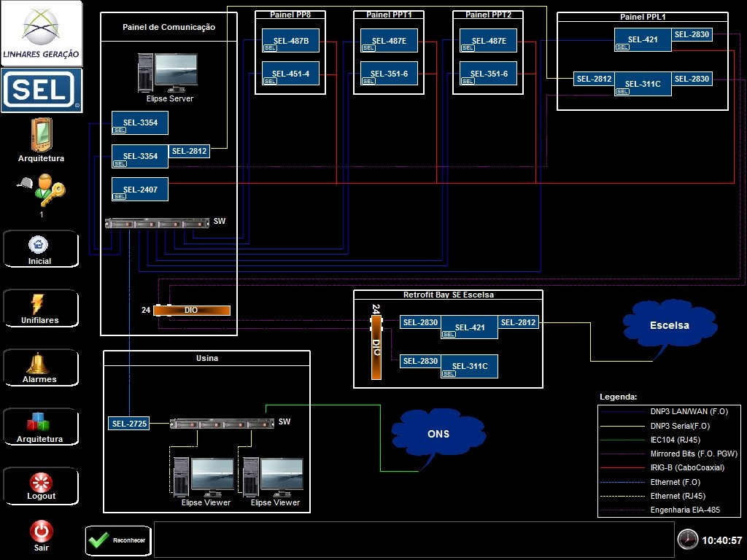Select SEL-311C in Painel PPL1

click(x=643, y=84)
